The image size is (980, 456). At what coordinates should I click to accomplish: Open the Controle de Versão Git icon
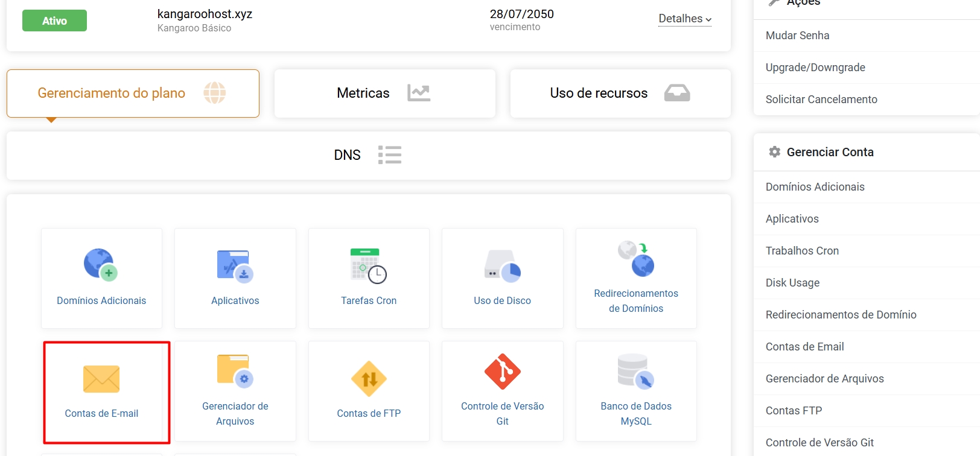tap(502, 372)
